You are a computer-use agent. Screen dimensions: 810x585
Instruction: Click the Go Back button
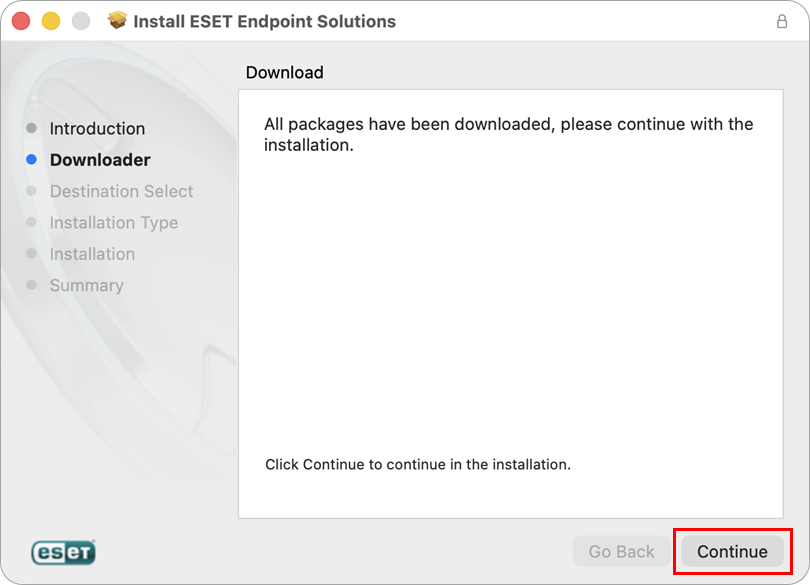[x=621, y=551]
